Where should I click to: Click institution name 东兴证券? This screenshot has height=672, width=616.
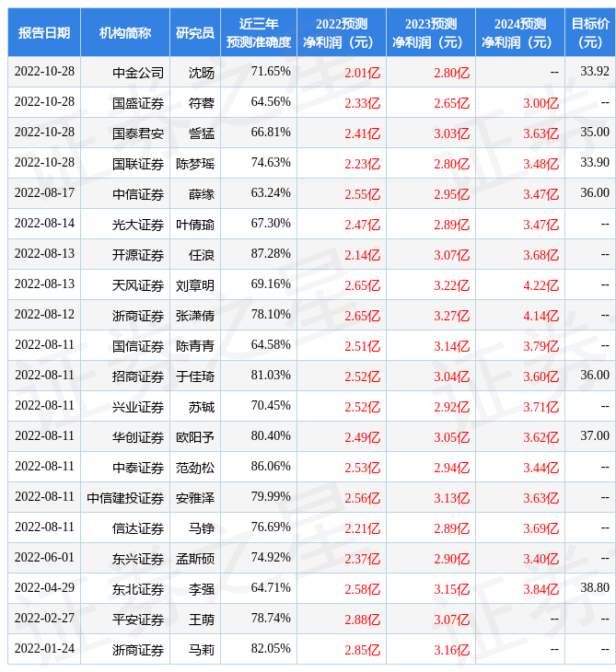[138, 560]
